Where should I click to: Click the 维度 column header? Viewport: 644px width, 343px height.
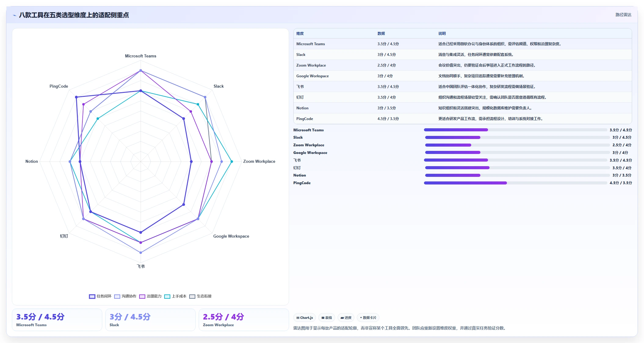pyautogui.click(x=300, y=34)
